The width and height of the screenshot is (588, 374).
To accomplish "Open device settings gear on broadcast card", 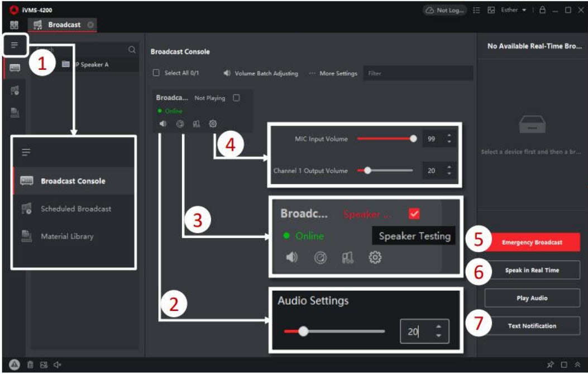I will point(213,124).
